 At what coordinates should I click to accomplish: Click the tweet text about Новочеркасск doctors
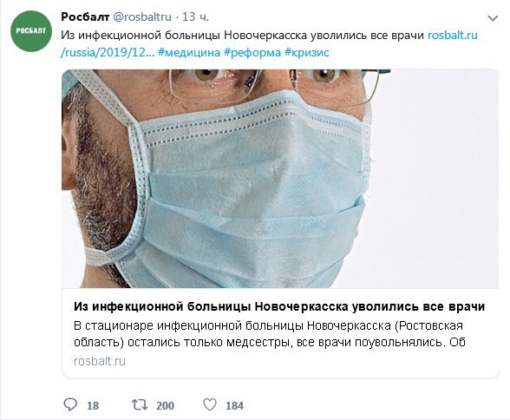[242, 35]
